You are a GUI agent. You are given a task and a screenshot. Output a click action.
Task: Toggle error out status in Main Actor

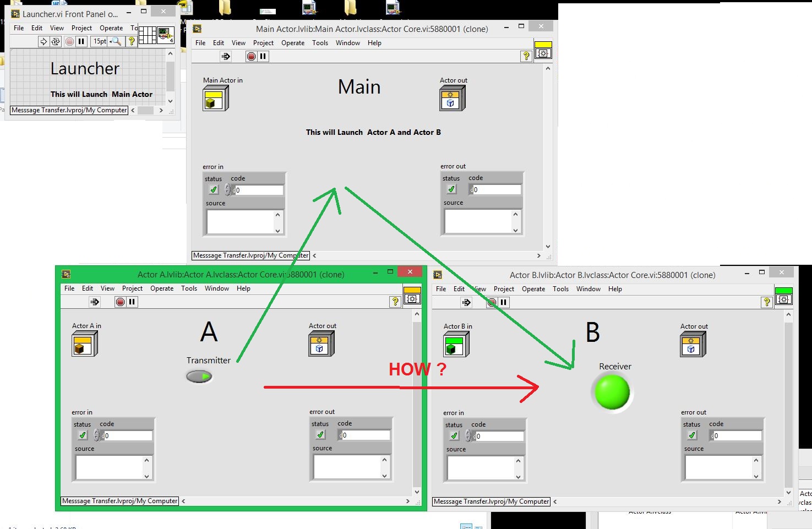[x=451, y=189]
